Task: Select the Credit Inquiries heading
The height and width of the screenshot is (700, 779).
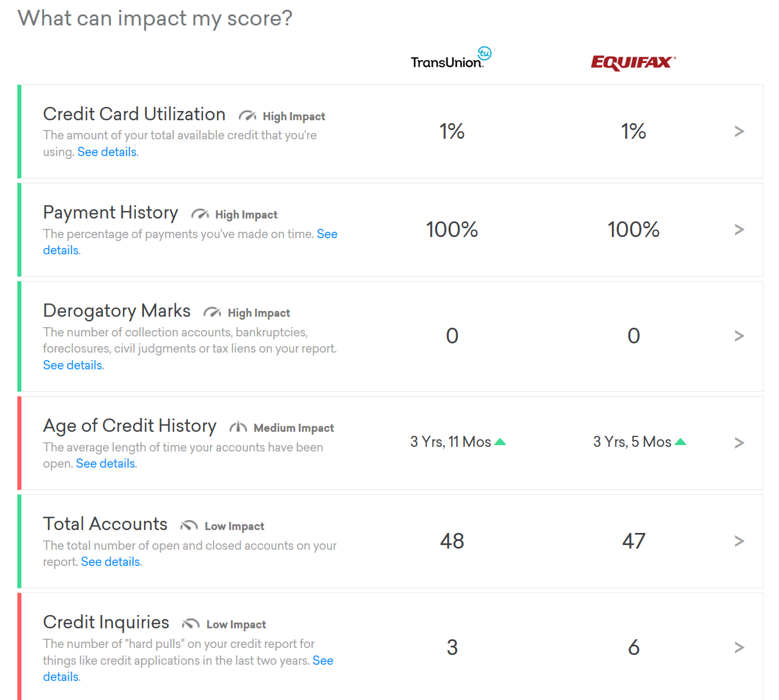Action: [106, 622]
